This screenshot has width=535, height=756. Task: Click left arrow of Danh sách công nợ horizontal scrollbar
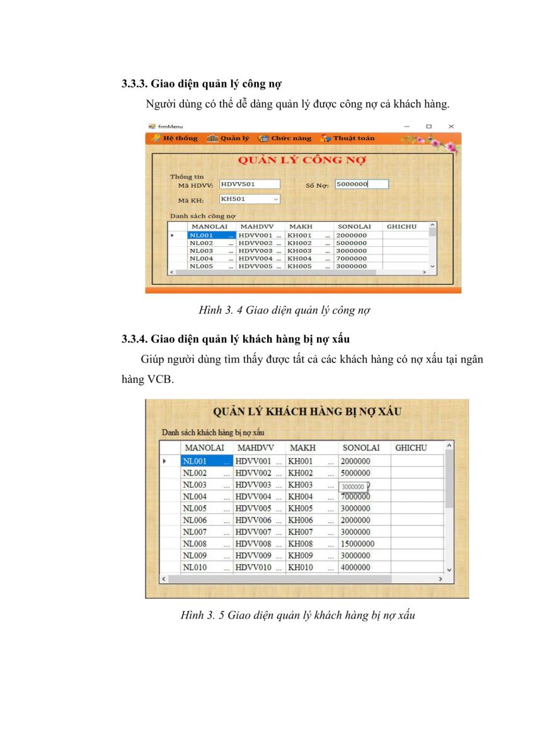(x=173, y=272)
